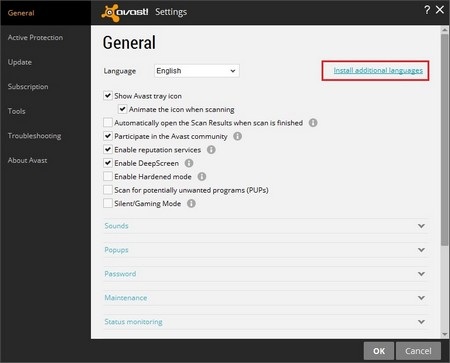Click the chevron at the right end of the Status monitoring row

pos(421,322)
